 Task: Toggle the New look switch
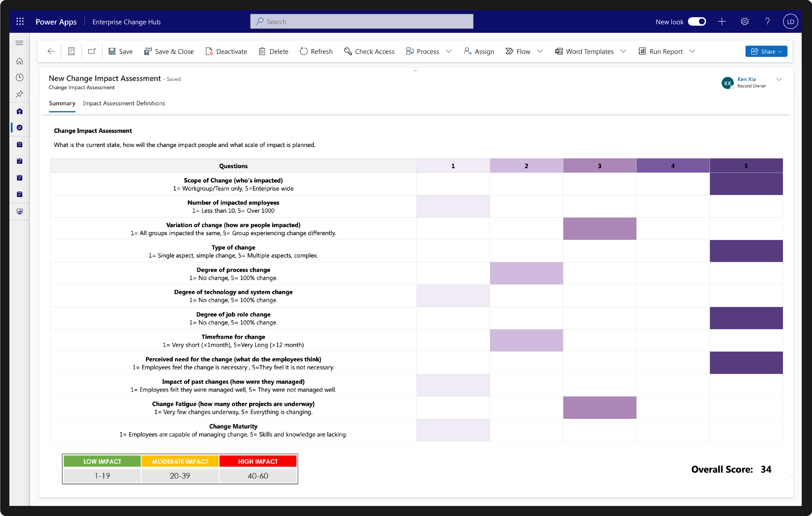[697, 22]
